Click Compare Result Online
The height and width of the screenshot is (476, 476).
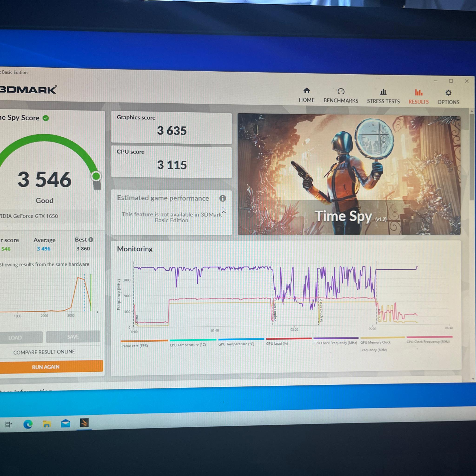pyautogui.click(x=44, y=352)
